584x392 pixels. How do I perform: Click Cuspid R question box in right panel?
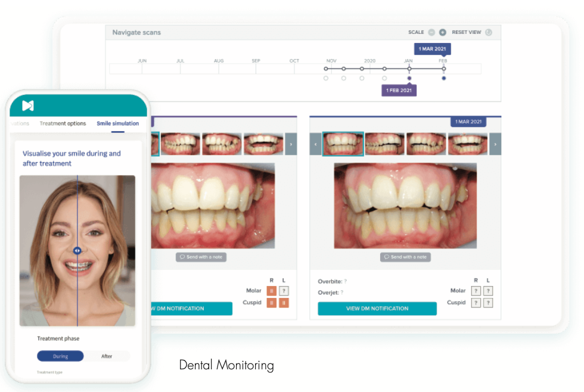476,303
